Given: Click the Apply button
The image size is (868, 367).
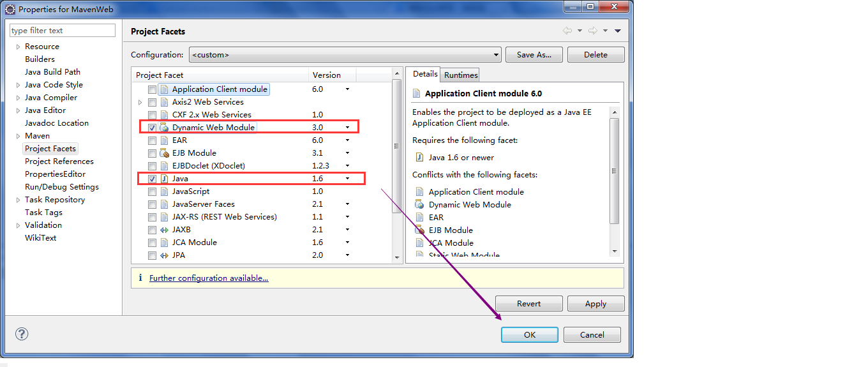Looking at the screenshot, I should click(595, 304).
